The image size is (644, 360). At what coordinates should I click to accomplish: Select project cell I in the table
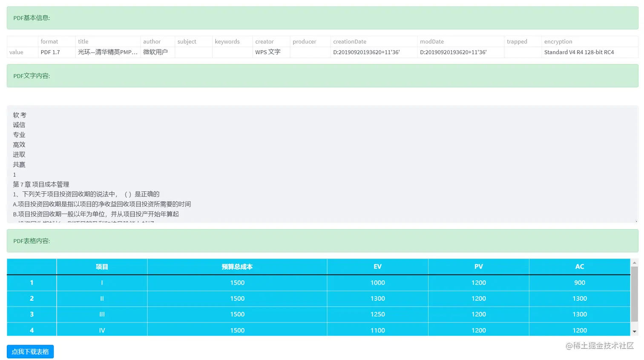click(x=102, y=283)
